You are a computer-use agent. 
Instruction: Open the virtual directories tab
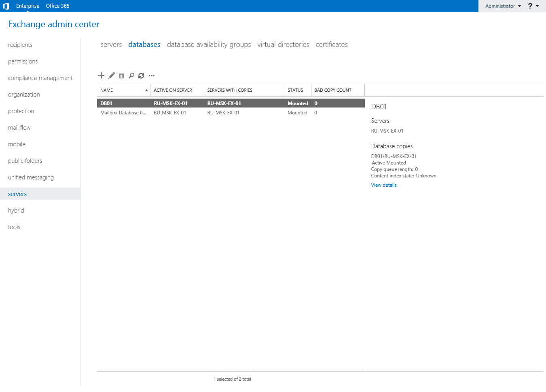(x=283, y=44)
